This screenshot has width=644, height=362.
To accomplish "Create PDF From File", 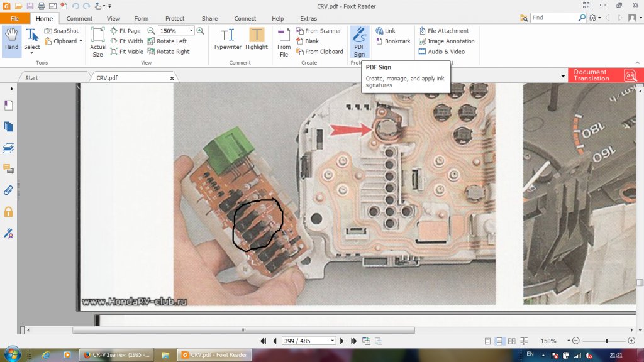I will (x=284, y=42).
